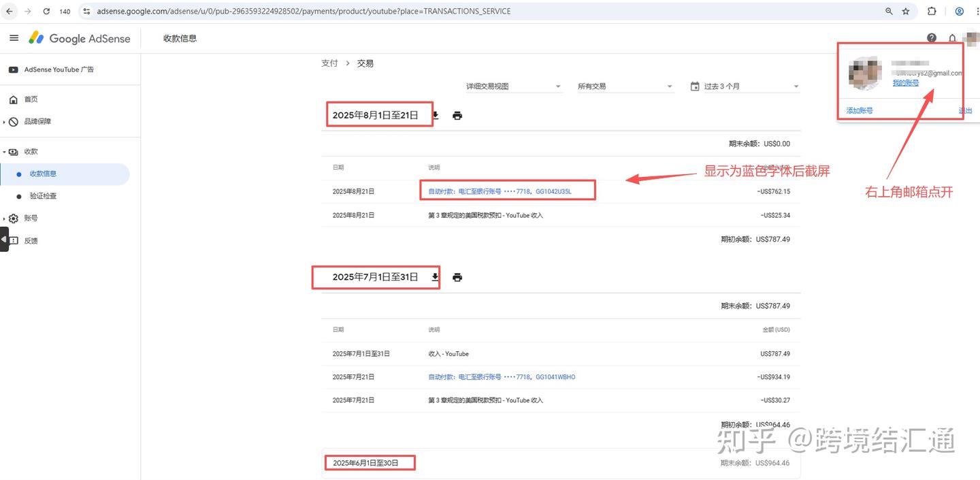
Task: Click the 期初余额: US$787.49 text
Action: point(755,239)
